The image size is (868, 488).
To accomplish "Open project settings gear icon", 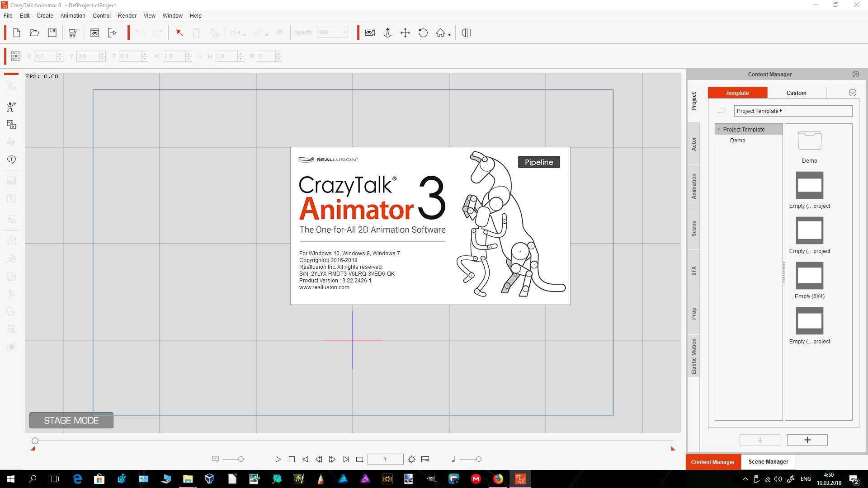I will coord(411,459).
